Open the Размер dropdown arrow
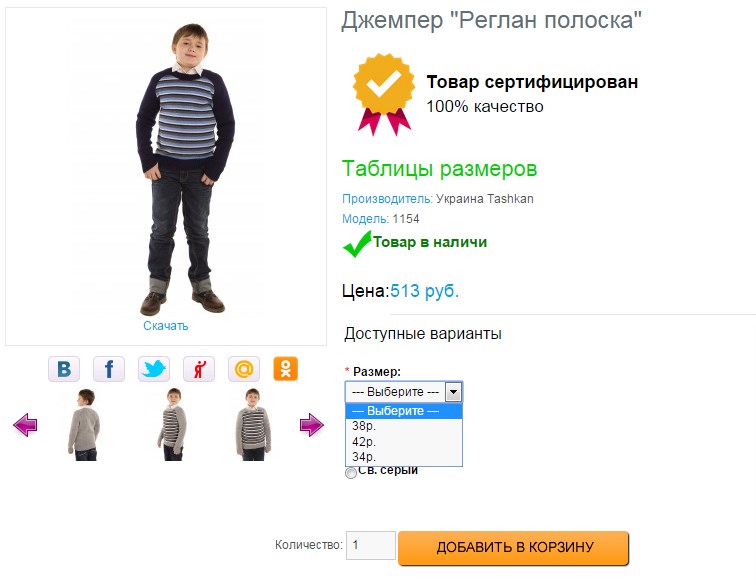The image size is (756, 585). (x=453, y=392)
